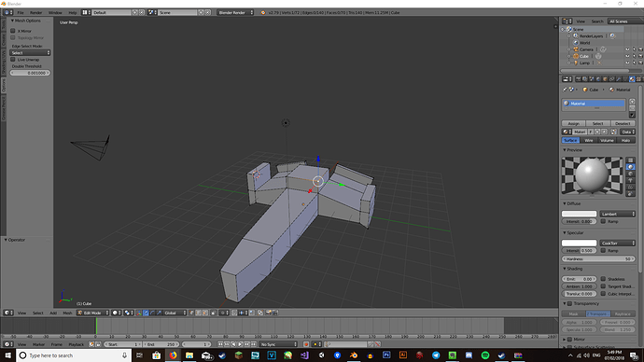The image size is (644, 362).
Task: Adjust the Hardness slider
Action: coord(598,259)
